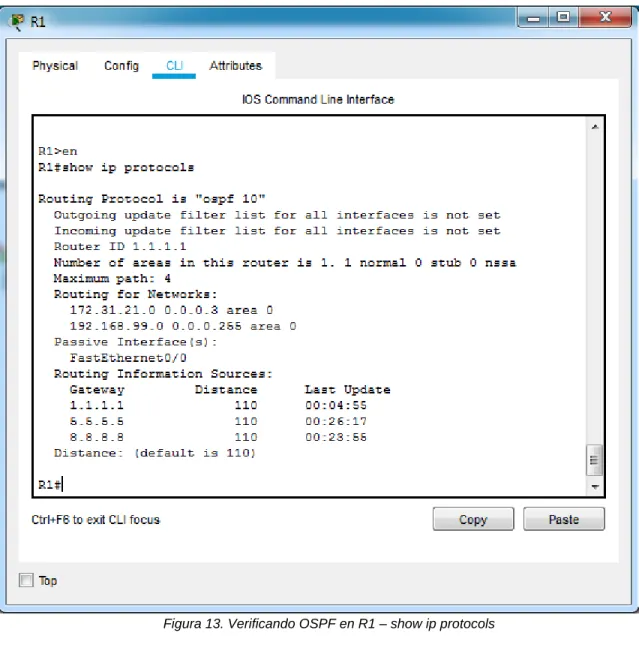The width and height of the screenshot is (639, 660).
Task: Click the 'Last Update' column header
Action: coord(348,390)
